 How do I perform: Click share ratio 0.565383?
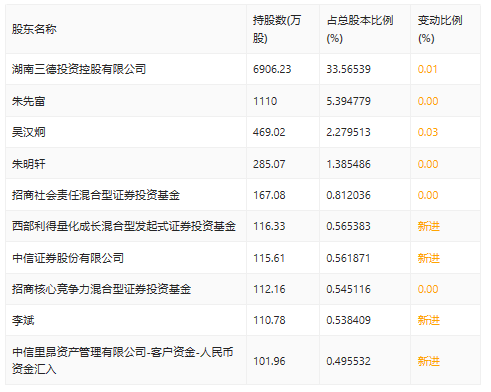[x=348, y=226]
